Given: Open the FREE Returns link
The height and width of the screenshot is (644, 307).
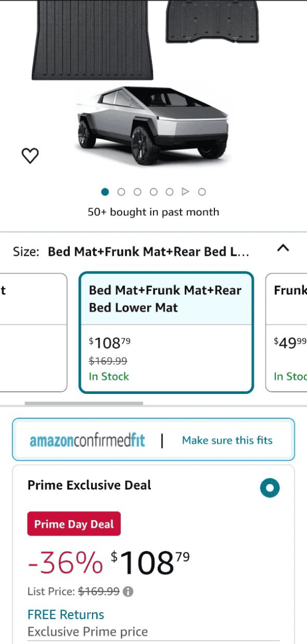Looking at the screenshot, I should 66,615.
